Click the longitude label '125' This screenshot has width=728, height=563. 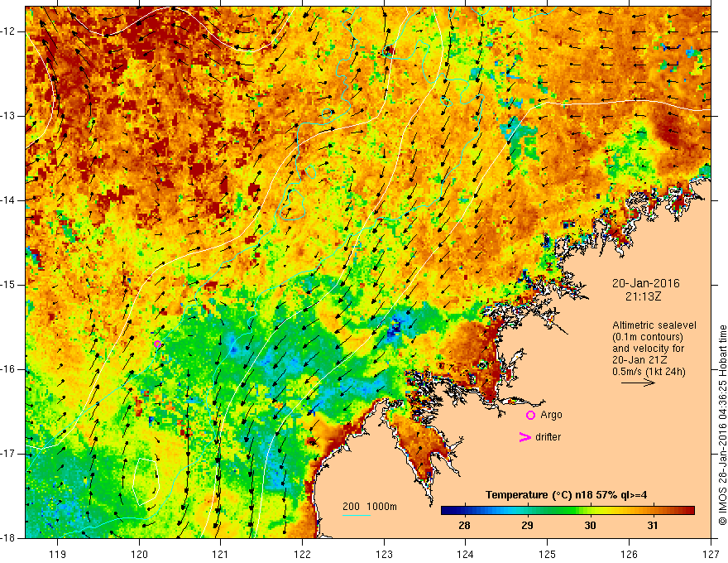[548, 554]
